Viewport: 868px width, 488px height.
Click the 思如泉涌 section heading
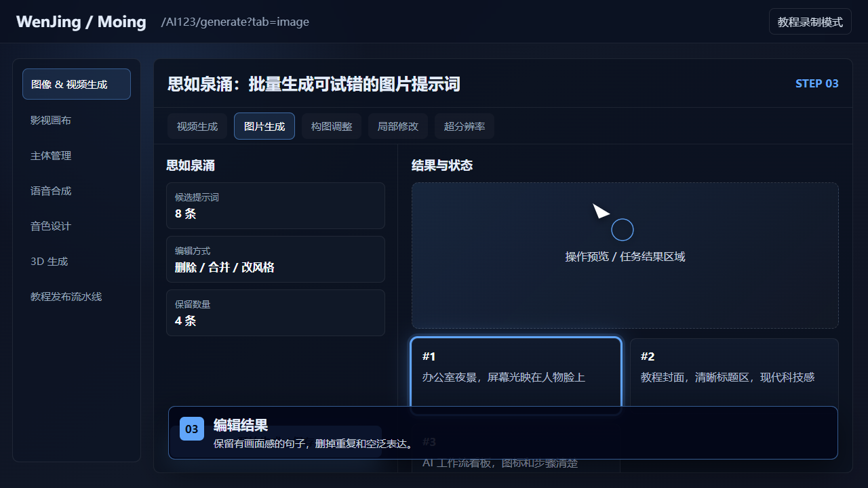(x=191, y=165)
